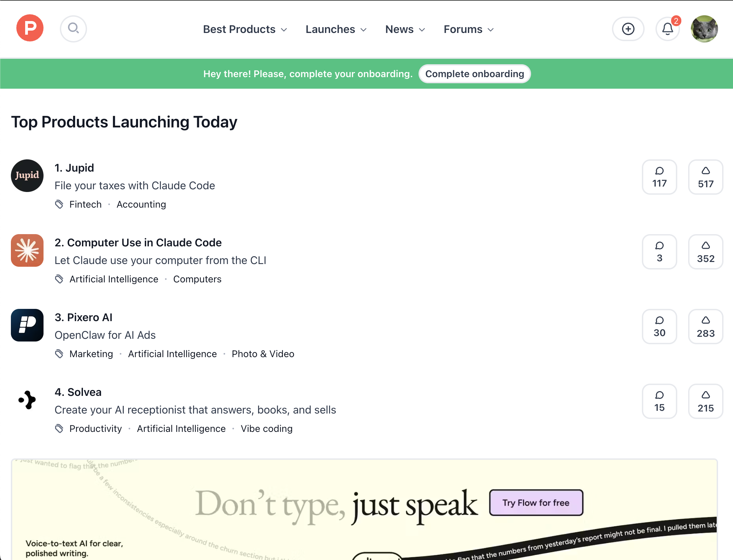
Task: Select the Marketing tag under Pixero AI
Action: tap(91, 354)
